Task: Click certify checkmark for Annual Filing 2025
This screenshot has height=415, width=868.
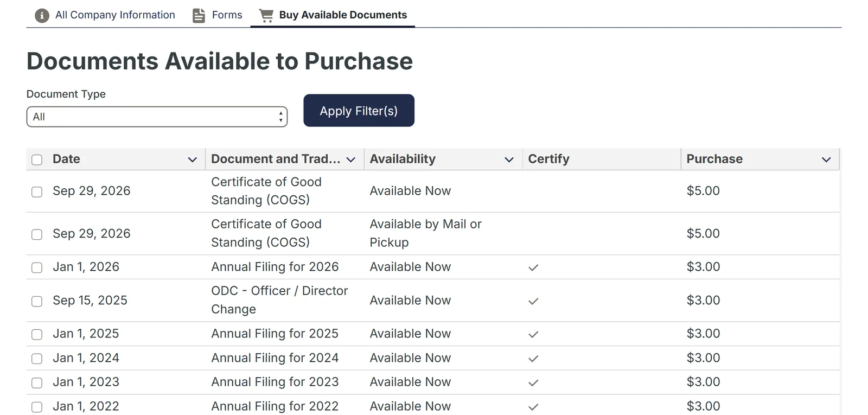Action: (533, 334)
